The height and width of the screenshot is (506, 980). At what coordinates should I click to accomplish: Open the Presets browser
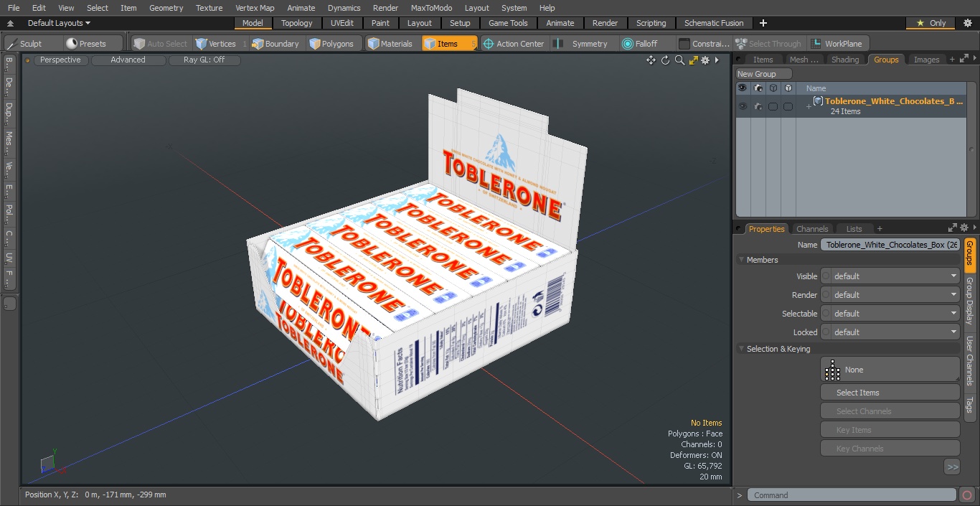pos(86,44)
